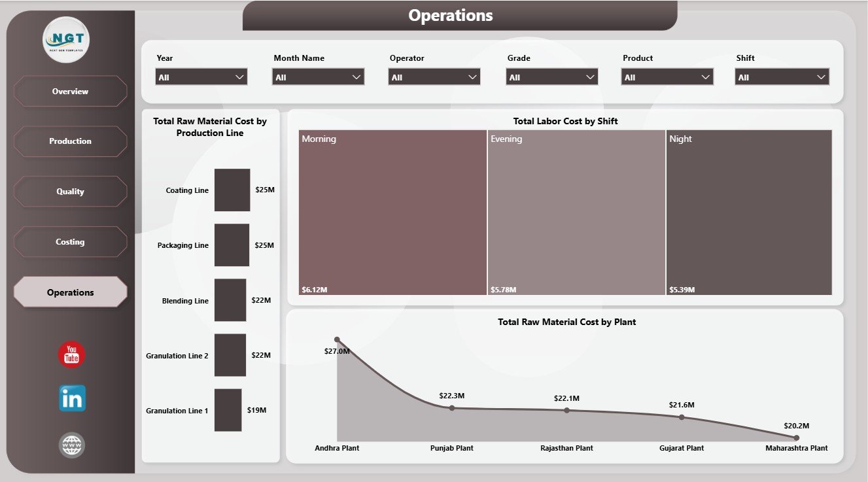868x482 pixels.
Task: Click the $22.3M data label
Action: (x=452, y=396)
